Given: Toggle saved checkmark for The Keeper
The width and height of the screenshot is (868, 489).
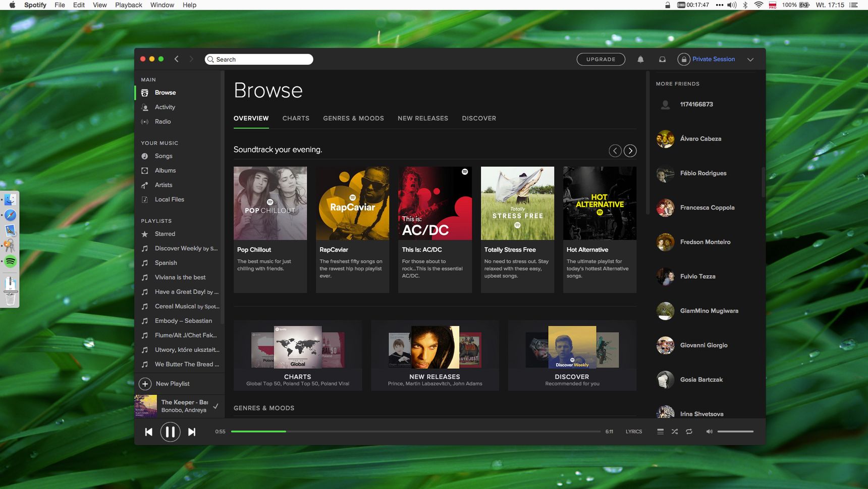Looking at the screenshot, I should point(216,406).
